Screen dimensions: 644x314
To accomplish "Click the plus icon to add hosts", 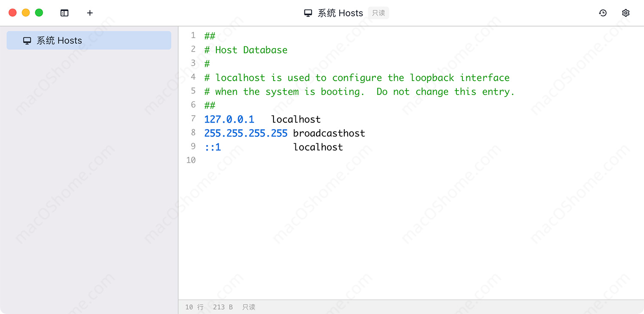I will pos(90,13).
